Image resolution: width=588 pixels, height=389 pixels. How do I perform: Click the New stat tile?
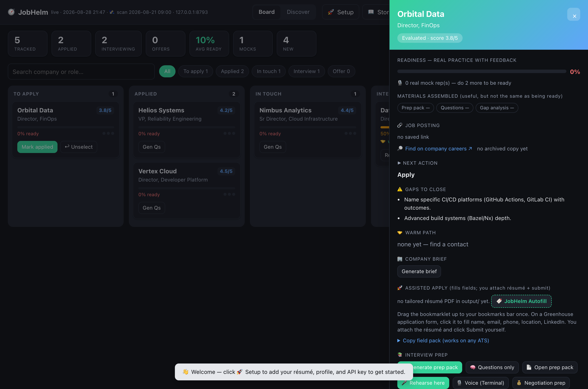pos(296,44)
